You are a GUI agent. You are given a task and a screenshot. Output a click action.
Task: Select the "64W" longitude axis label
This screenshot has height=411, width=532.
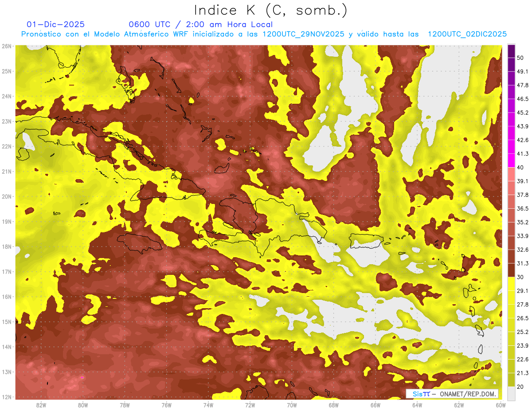coord(417,405)
